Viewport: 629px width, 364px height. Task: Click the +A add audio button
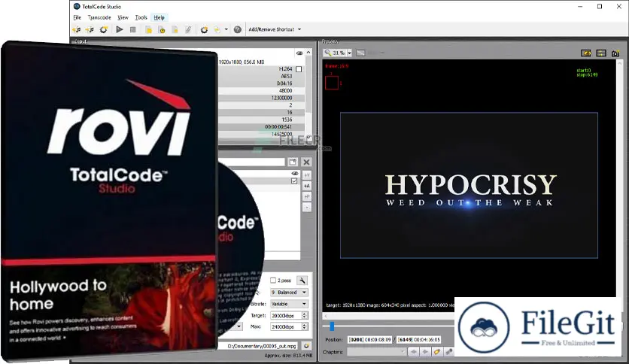coord(306,186)
